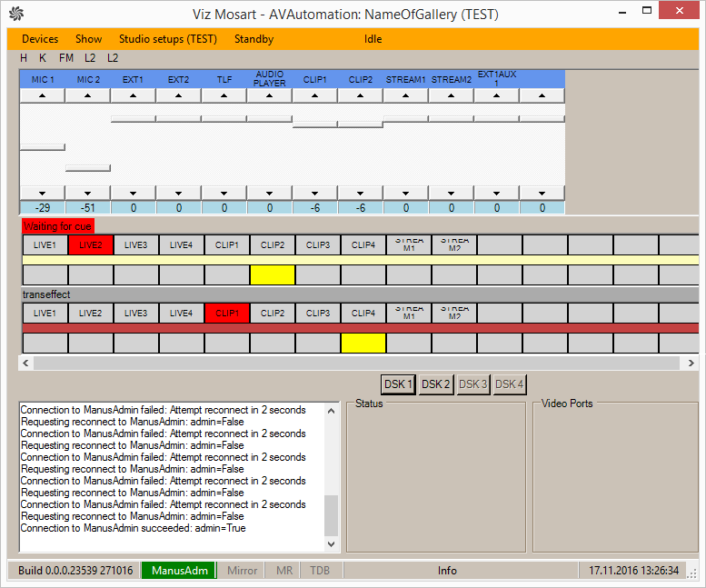Click the up arrow above CLIP1 audio fader
Viewport: 706px width, 588px height.
point(315,95)
